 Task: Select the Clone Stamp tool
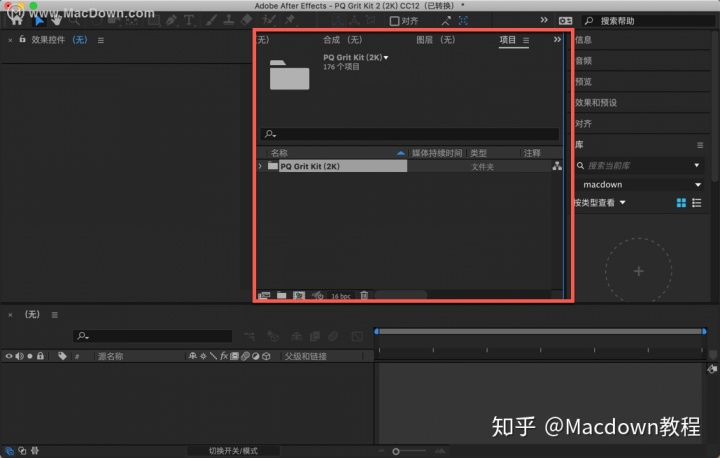[x=229, y=20]
